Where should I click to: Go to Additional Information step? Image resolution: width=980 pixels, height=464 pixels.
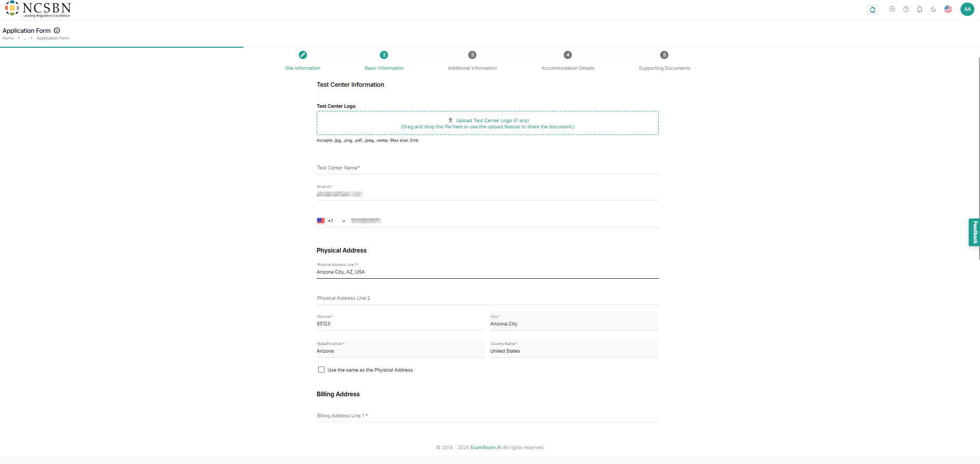[472, 55]
